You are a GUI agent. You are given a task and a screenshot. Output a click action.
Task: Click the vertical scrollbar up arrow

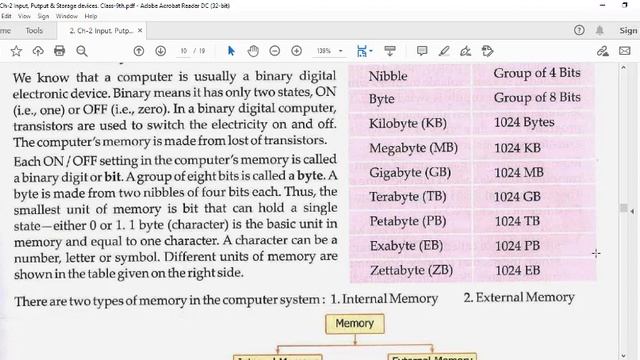(623, 67)
